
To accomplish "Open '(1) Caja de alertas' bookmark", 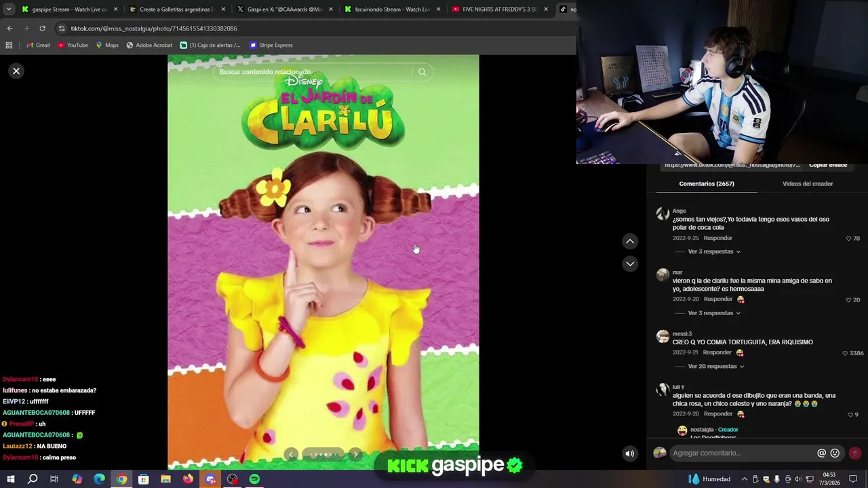I will 210,45.
